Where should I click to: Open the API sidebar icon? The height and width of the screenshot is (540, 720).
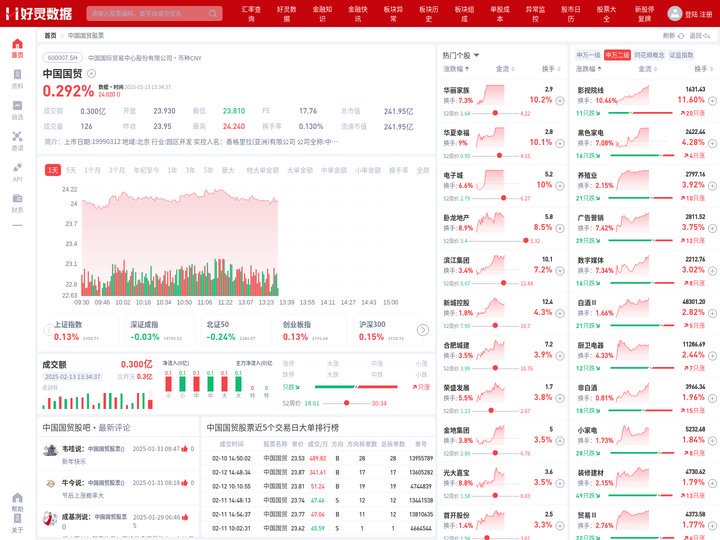click(17, 172)
